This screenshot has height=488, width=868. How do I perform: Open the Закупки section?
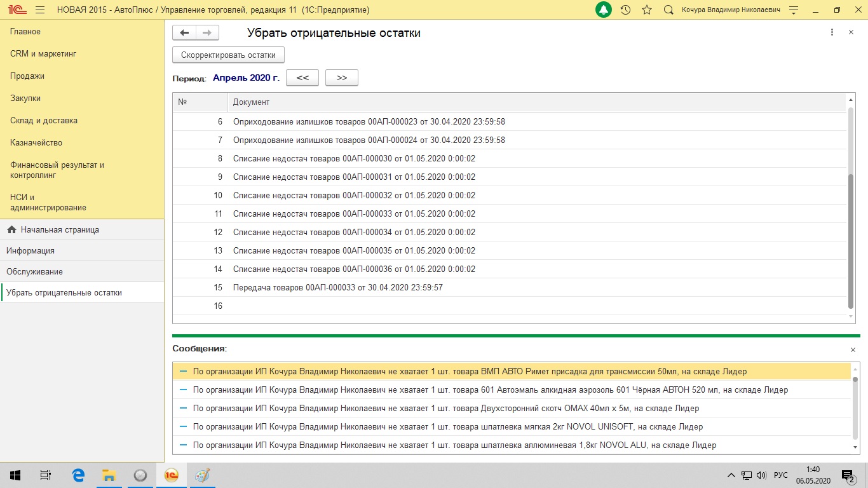coord(25,98)
